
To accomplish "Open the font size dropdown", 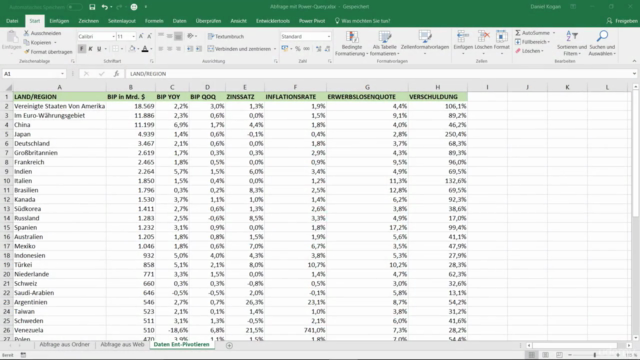I will click(x=133, y=37).
